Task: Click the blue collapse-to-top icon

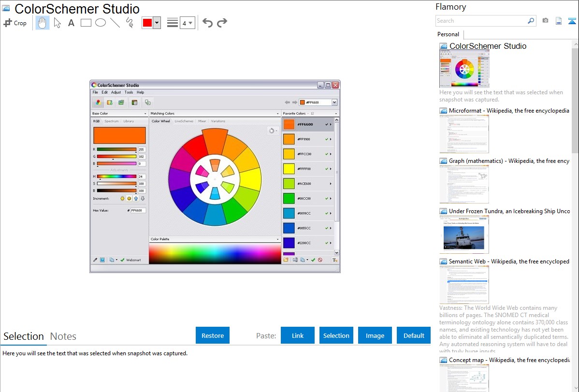Action: (572, 21)
